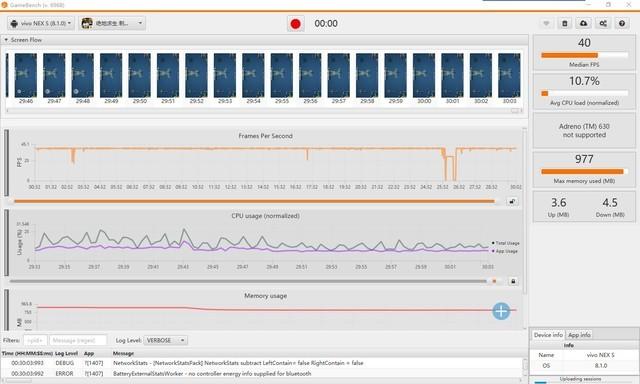Select the 29:53 screen thumbnail

[224, 75]
